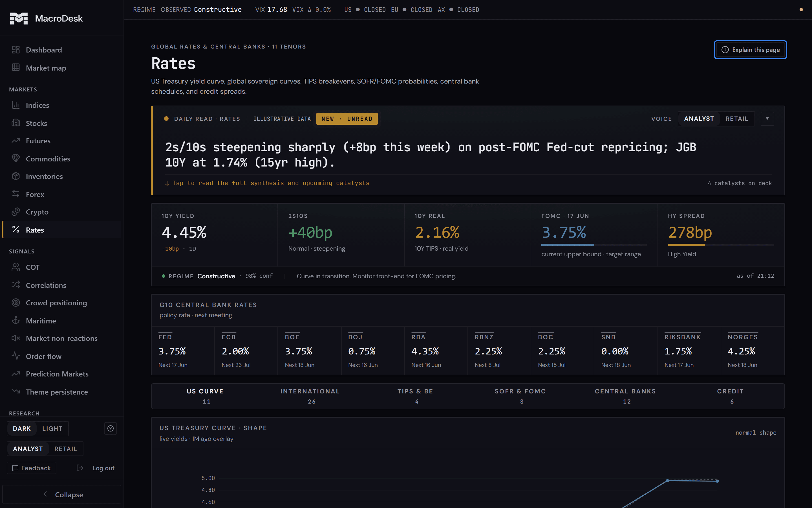Collapse the sidebar
The image size is (812, 508).
click(62, 494)
